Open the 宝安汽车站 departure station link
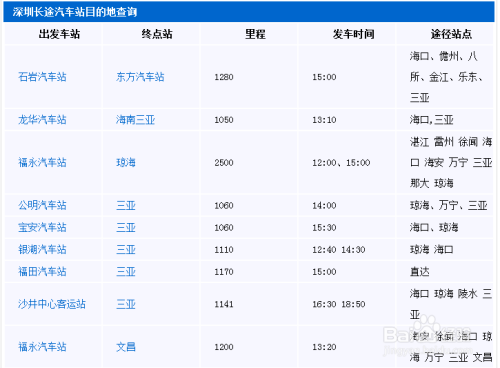500x368 pixels. point(42,227)
